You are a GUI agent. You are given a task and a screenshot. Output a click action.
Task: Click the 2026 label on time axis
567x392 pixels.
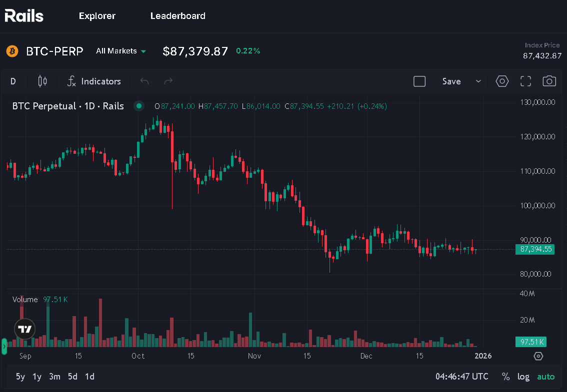pos(483,356)
